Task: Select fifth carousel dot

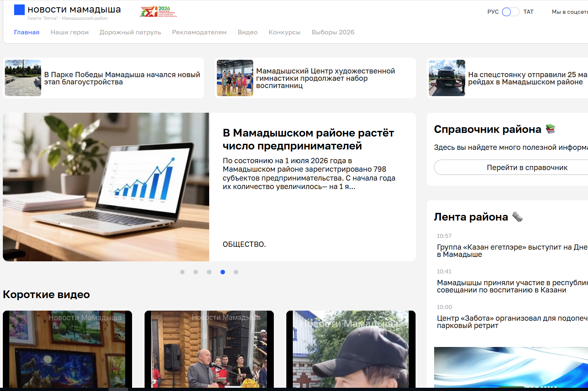Action: (x=236, y=272)
